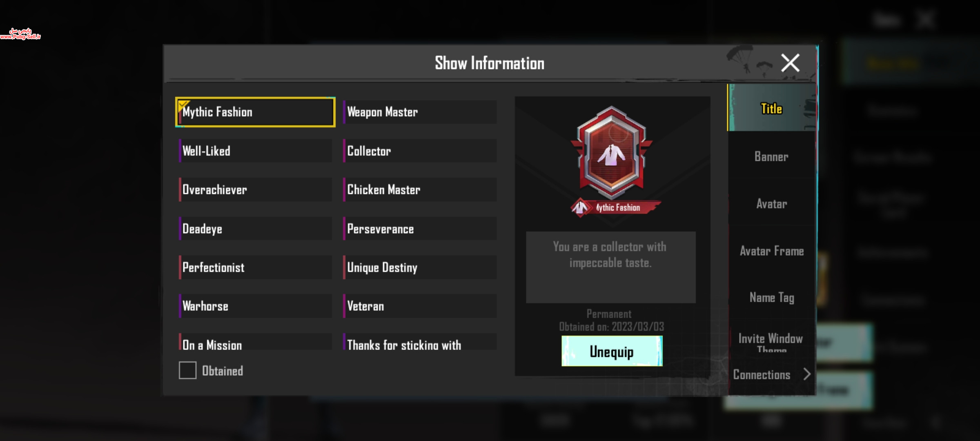Click the Mythic Fashion badge emblem
Image resolution: width=980 pixels, height=441 pixels.
pos(611,152)
